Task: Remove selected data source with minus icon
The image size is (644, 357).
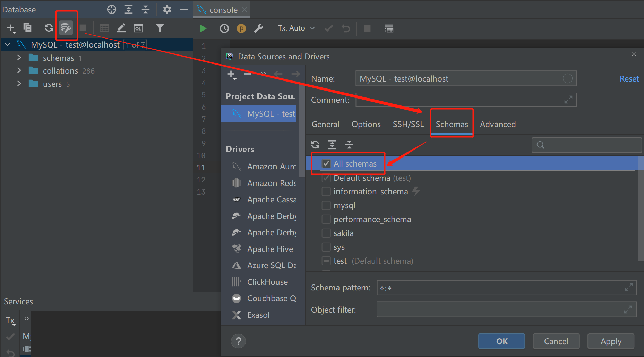Action: [x=248, y=74]
